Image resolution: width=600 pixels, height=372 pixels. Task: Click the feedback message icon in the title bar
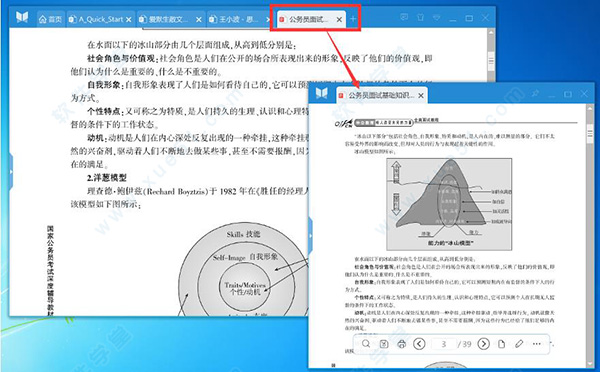click(x=404, y=17)
